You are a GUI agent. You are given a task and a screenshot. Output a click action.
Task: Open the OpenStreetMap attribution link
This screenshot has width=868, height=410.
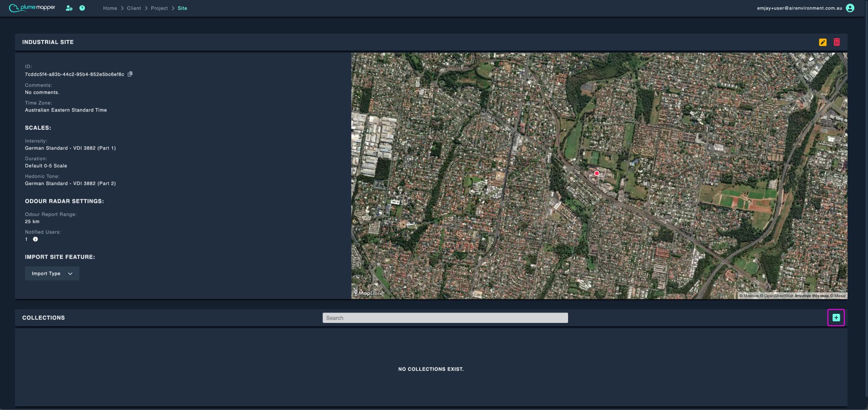[776, 296]
